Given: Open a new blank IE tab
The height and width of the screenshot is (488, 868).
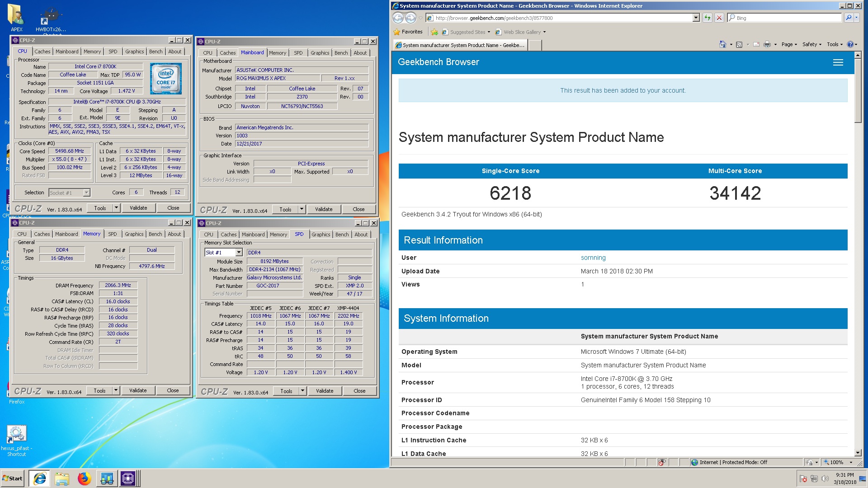Looking at the screenshot, I should click(535, 45).
